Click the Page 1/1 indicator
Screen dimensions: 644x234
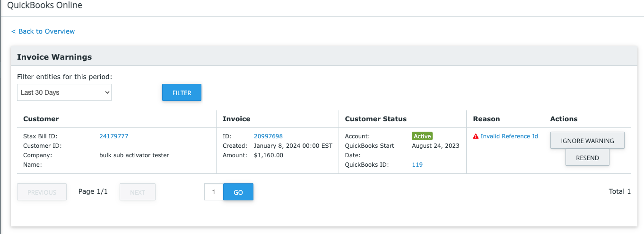[93, 191]
